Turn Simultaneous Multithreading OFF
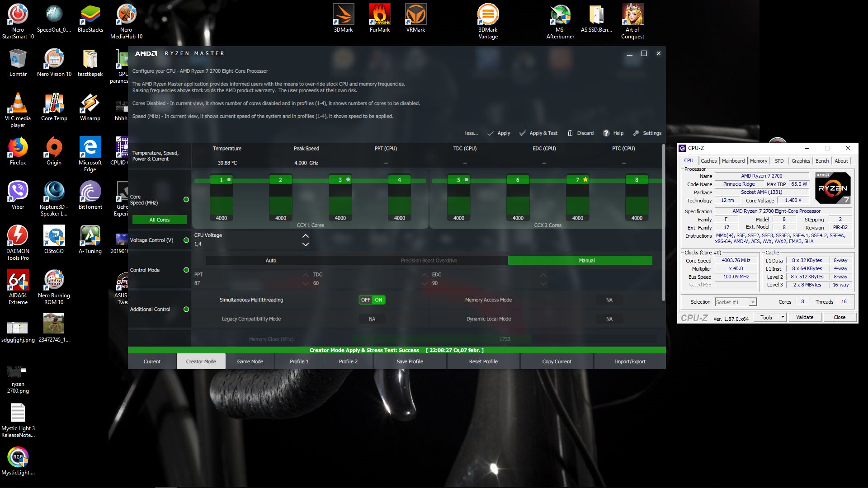Screen dimensions: 868x488 pos(365,300)
